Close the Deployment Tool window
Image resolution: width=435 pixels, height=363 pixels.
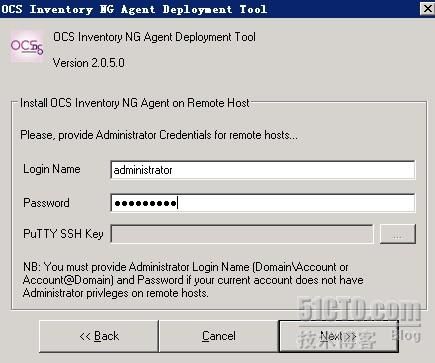427,8
